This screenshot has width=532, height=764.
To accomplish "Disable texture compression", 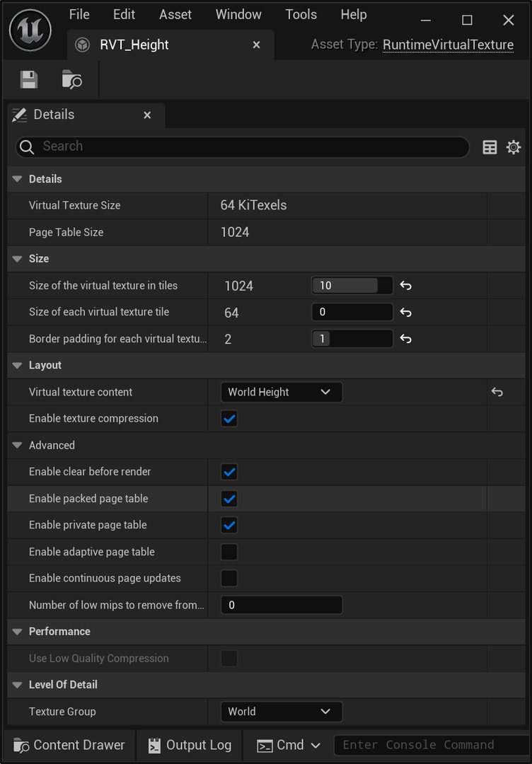I will click(x=229, y=419).
